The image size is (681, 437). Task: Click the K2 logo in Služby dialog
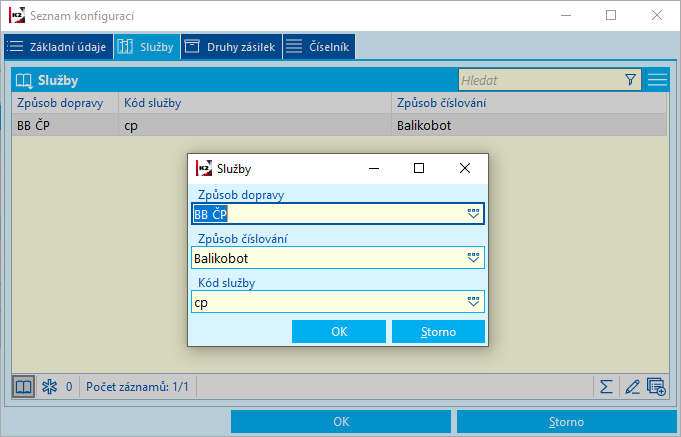point(203,168)
